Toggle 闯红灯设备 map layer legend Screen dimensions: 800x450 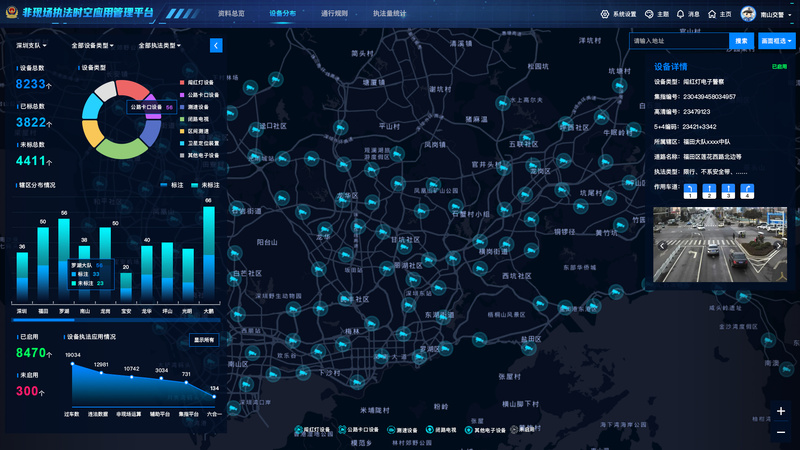(312, 430)
